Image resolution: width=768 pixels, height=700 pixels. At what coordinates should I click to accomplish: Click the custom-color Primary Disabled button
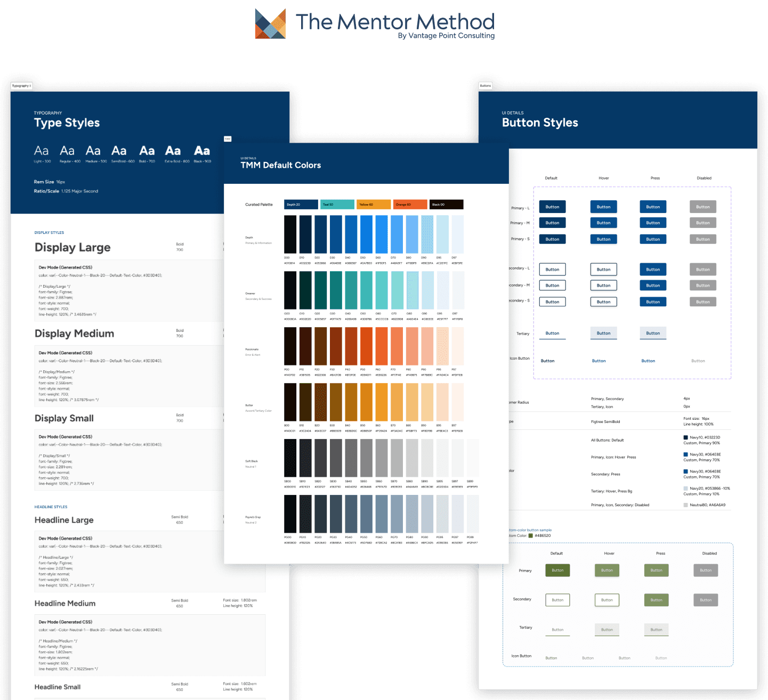coord(706,571)
